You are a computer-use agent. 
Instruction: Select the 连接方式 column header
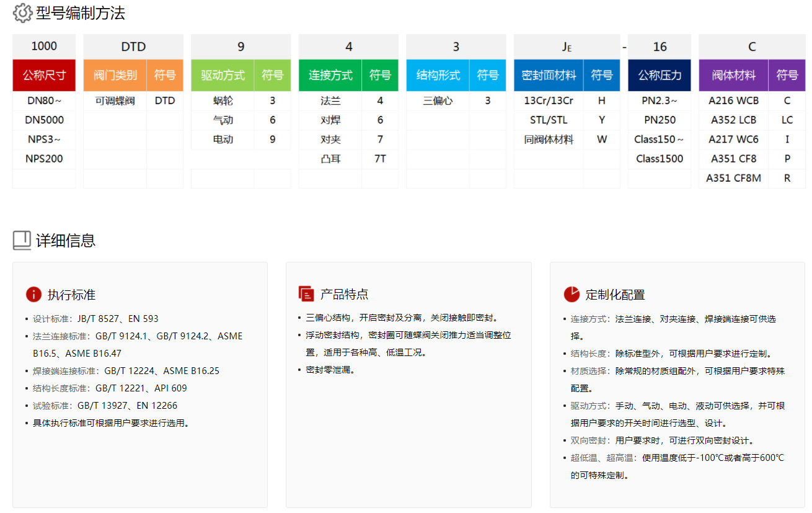tap(330, 76)
